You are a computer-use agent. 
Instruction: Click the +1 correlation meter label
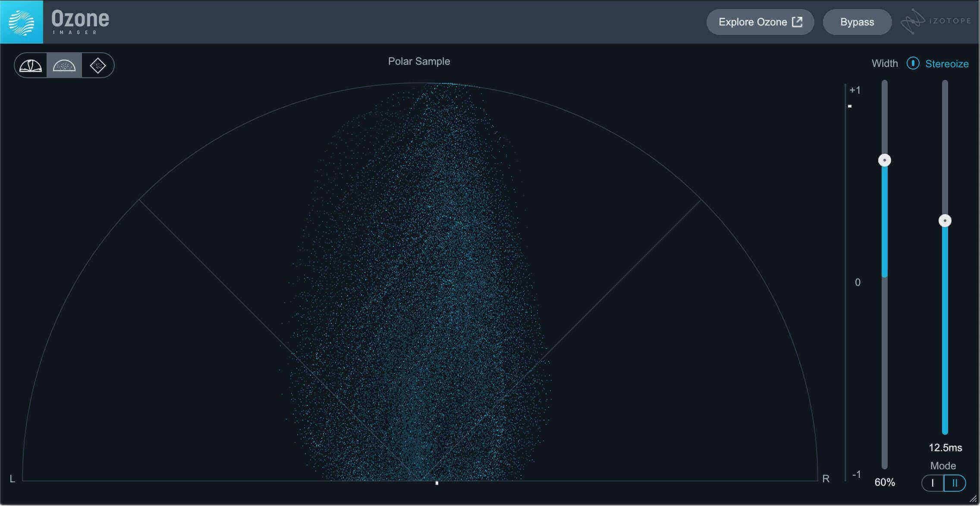click(x=855, y=90)
